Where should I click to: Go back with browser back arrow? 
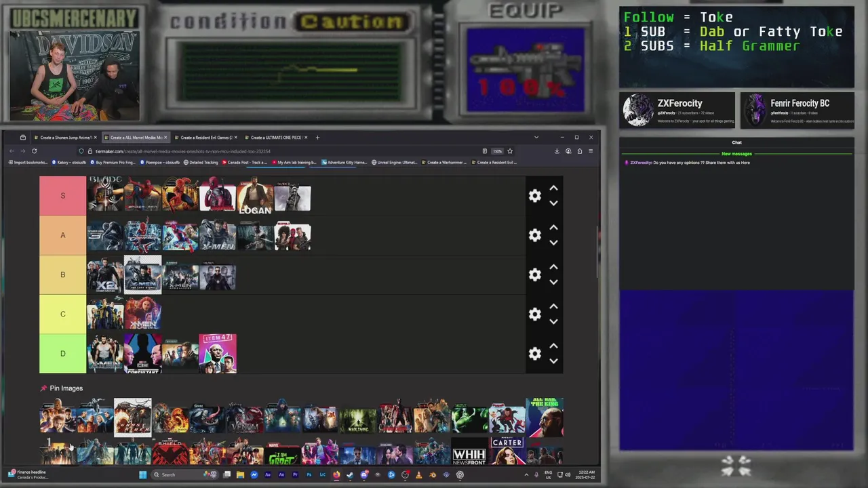(12, 151)
